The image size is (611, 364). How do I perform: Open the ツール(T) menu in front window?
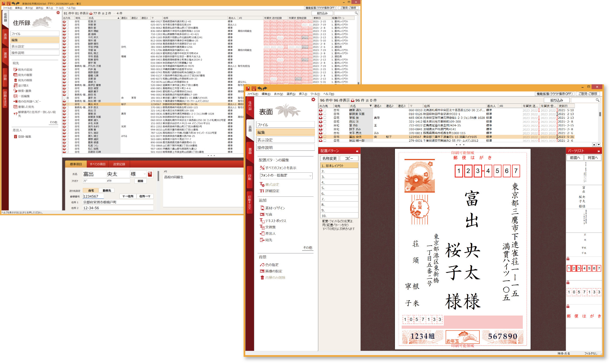[315, 94]
